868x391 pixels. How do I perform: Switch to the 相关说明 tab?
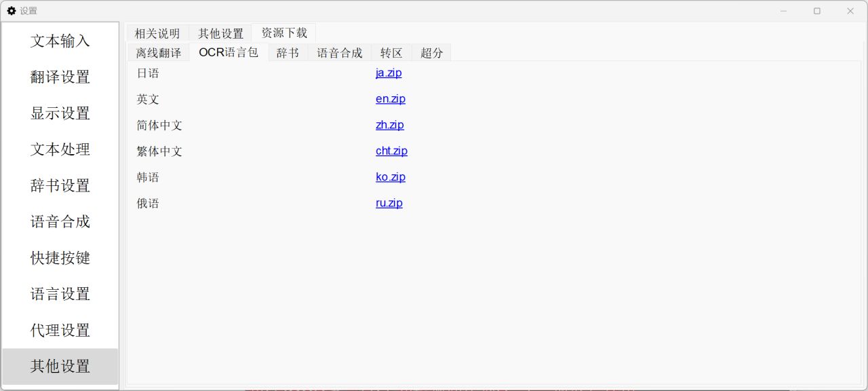click(x=157, y=33)
